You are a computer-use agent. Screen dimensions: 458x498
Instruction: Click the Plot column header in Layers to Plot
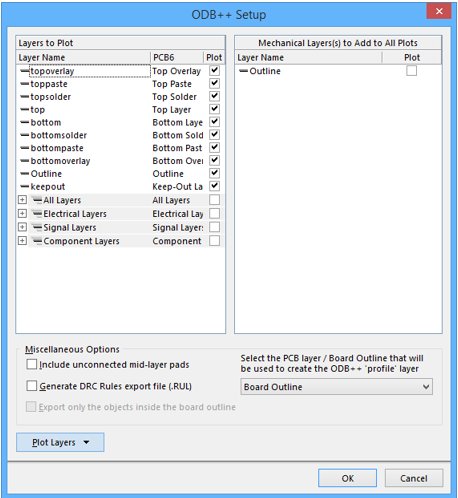coord(214,57)
